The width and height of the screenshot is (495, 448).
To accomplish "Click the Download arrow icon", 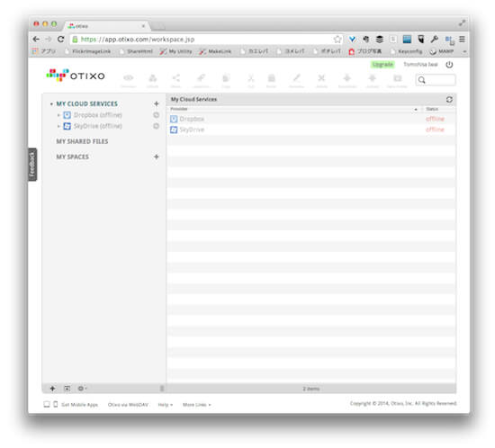I will point(346,78).
